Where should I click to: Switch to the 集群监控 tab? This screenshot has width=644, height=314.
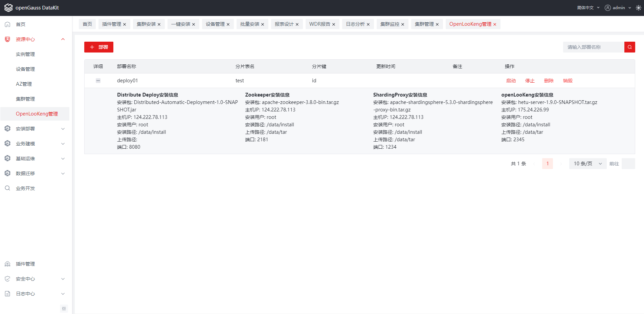pyautogui.click(x=390, y=24)
